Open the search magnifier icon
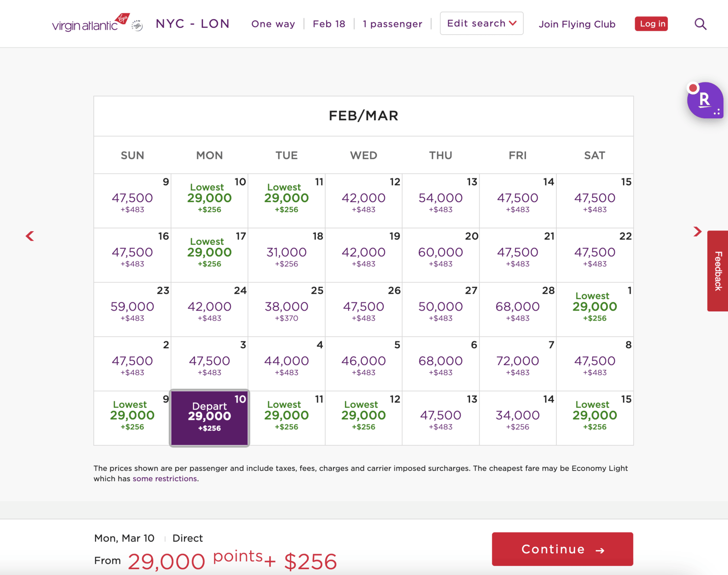The width and height of the screenshot is (728, 575). (700, 24)
